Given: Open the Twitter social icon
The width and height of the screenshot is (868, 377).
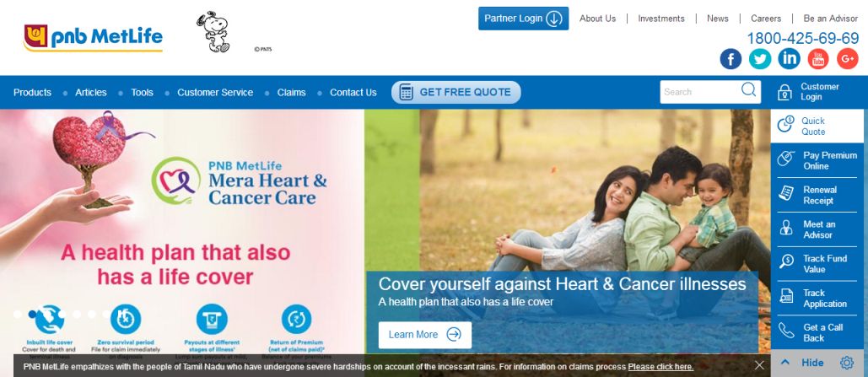Looking at the screenshot, I should click(760, 59).
